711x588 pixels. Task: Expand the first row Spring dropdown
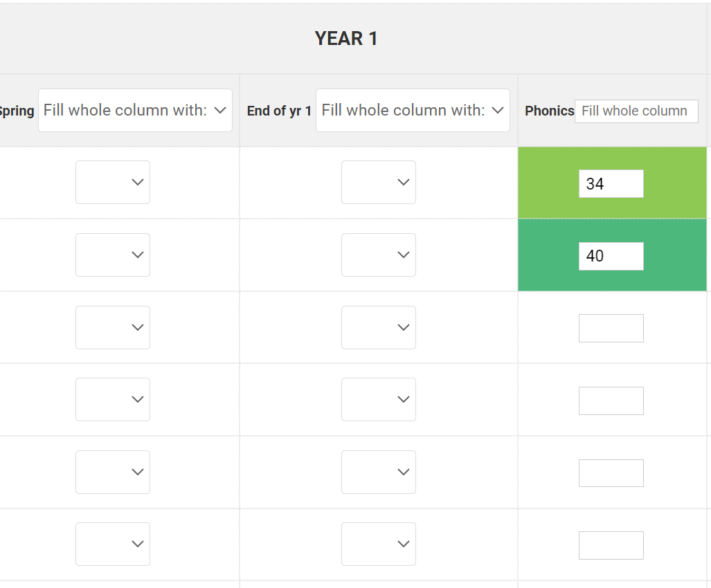pos(112,182)
